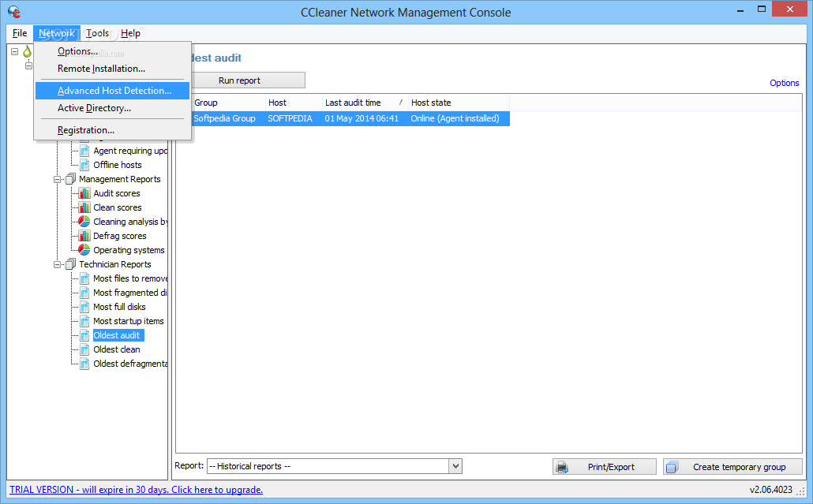This screenshot has height=504, width=813.
Task: Select Remote Installation... menu entry
Action: pos(113,69)
